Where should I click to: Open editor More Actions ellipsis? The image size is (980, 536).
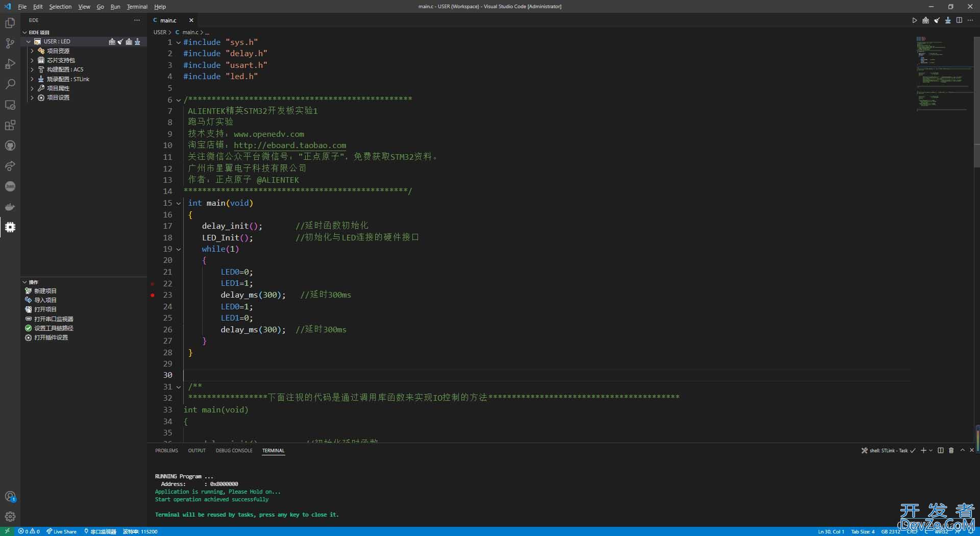tap(970, 20)
